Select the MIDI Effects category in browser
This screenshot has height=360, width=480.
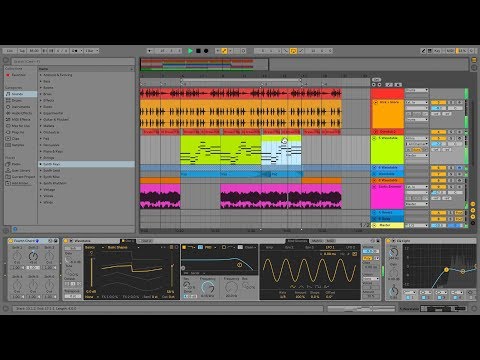point(21,119)
